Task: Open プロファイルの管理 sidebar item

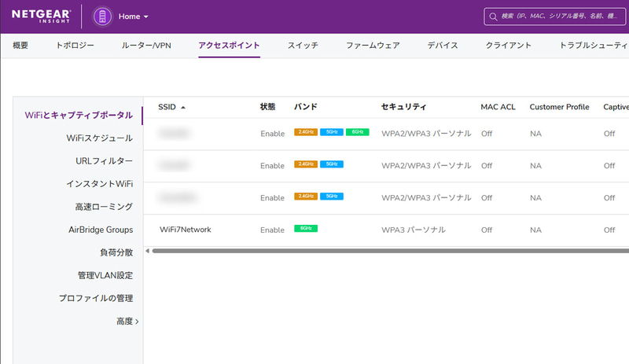Action: pyautogui.click(x=96, y=298)
